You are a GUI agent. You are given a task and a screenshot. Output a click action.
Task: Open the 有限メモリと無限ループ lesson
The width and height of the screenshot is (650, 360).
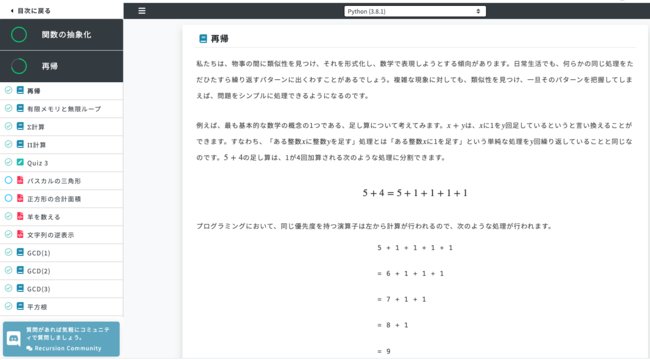61,109
